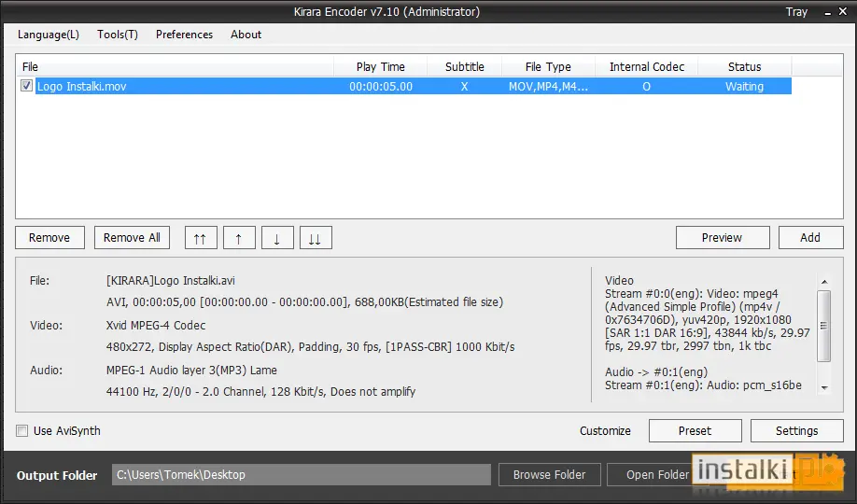Uncheck the Logo Instalki.mov file checkbox
857x504 pixels.
coord(26,86)
